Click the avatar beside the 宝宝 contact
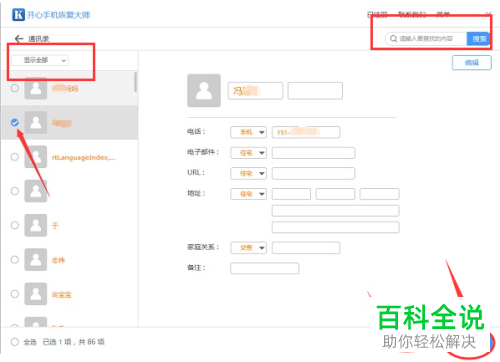 tap(36, 294)
